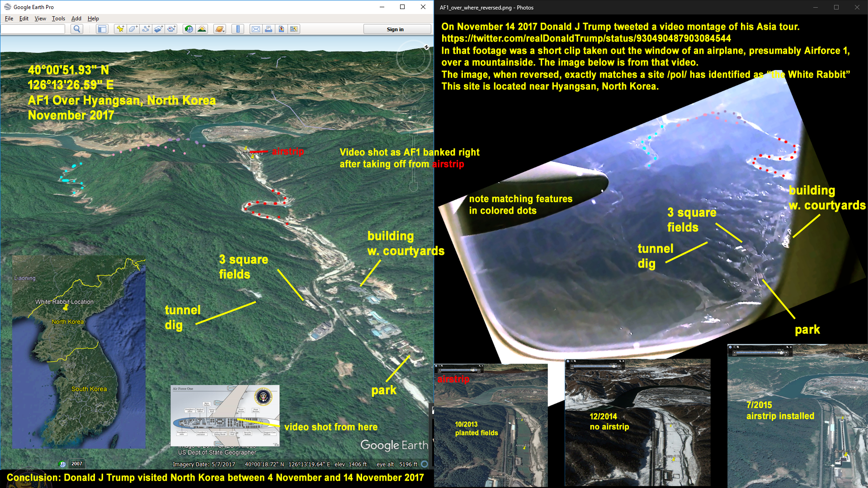Open the Add menu
The height and width of the screenshot is (488, 868).
76,19
